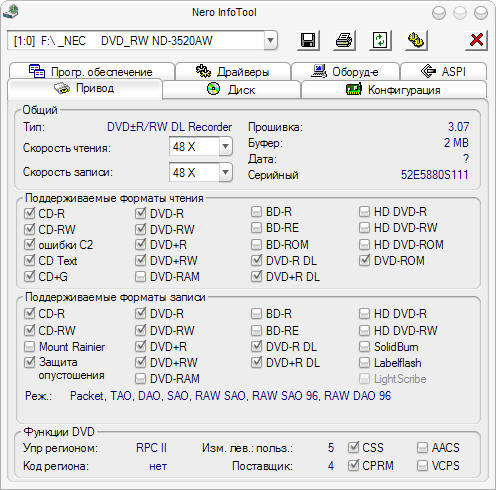Toggle DVD+R DL checkbox in write formats
This screenshot has width=496, height=490.
(x=256, y=362)
